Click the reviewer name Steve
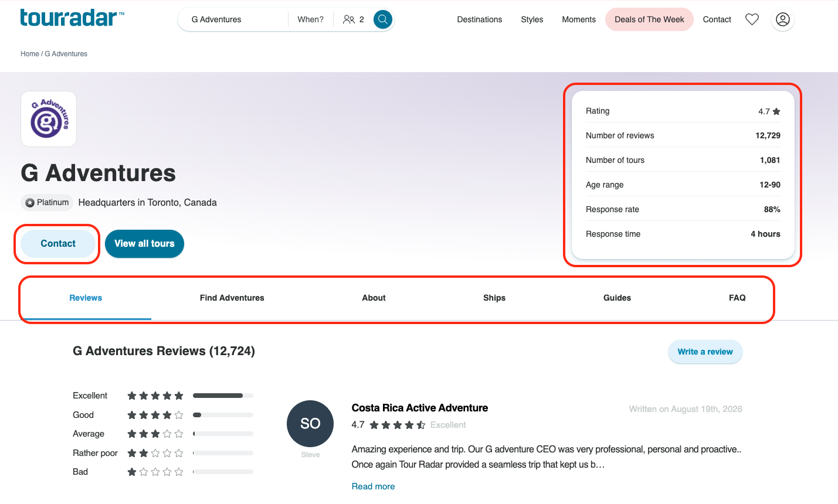This screenshot has width=838, height=504. click(x=310, y=455)
